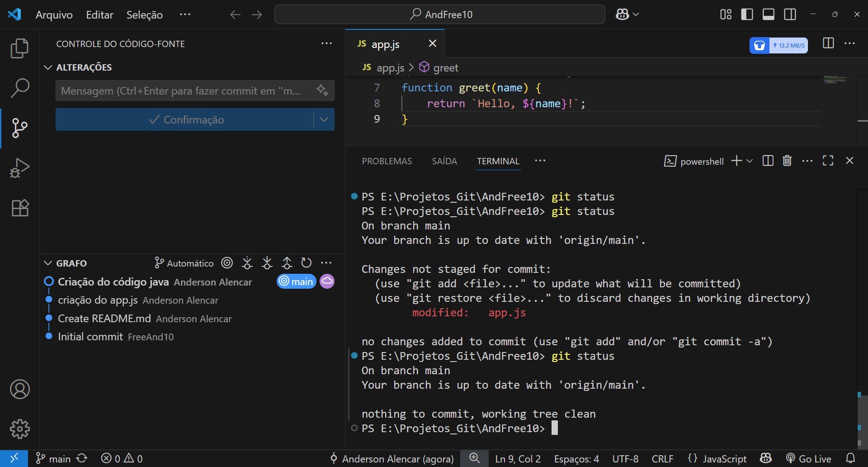
Task: Create a new terminal with plus icon
Action: 736,161
